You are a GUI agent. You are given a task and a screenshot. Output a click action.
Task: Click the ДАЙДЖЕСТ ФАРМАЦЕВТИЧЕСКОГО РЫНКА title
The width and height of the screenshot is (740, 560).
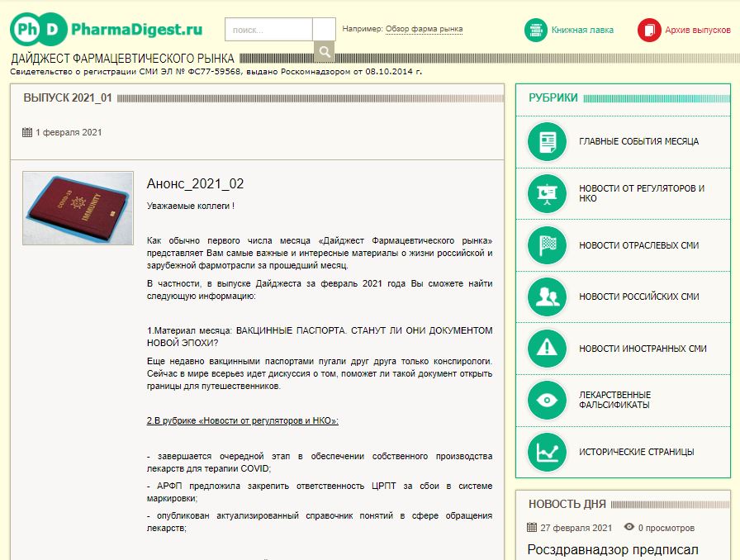tap(122, 59)
